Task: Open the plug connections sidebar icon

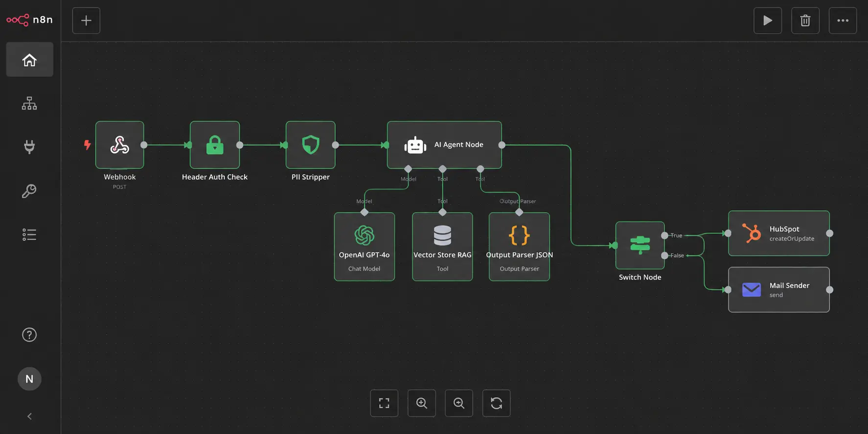Action: [29, 147]
